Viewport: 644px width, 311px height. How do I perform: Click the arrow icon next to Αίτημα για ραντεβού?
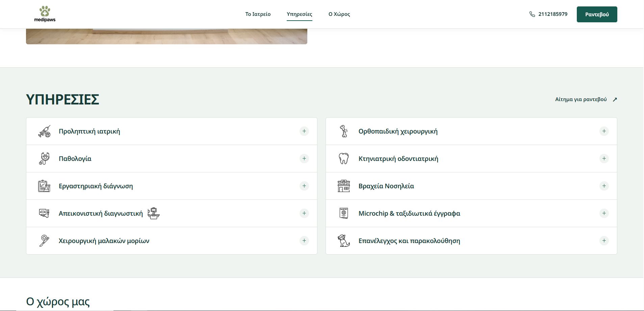pos(615,99)
